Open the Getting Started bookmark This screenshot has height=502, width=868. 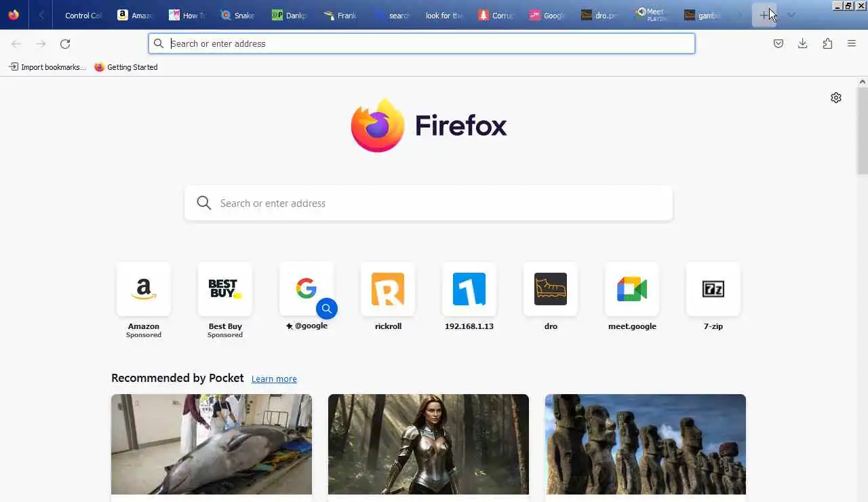(x=126, y=67)
